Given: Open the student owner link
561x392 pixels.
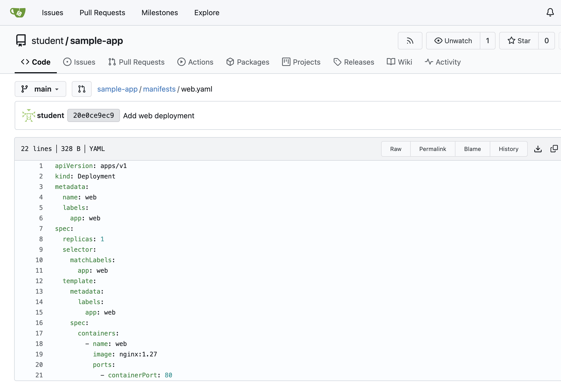Looking at the screenshot, I should tap(47, 41).
